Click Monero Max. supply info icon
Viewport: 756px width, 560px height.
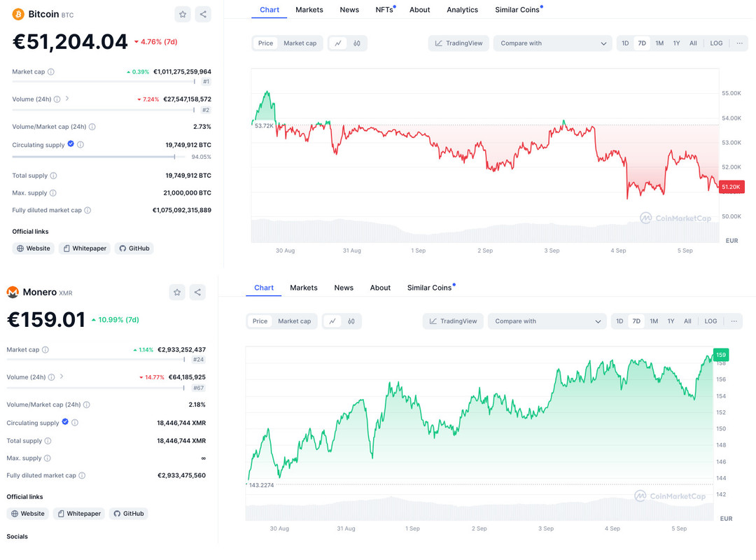coord(48,458)
